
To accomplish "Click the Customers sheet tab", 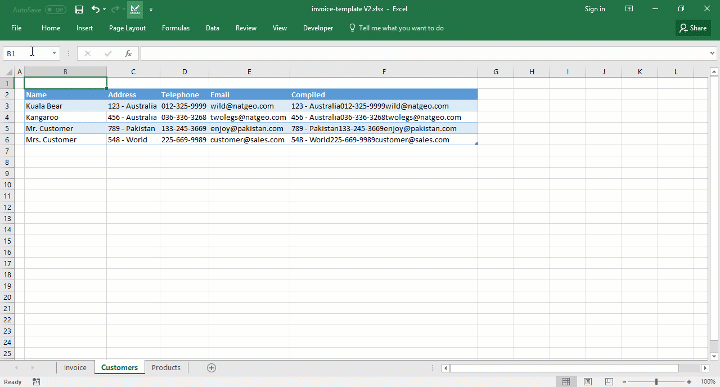I will coord(119,367).
